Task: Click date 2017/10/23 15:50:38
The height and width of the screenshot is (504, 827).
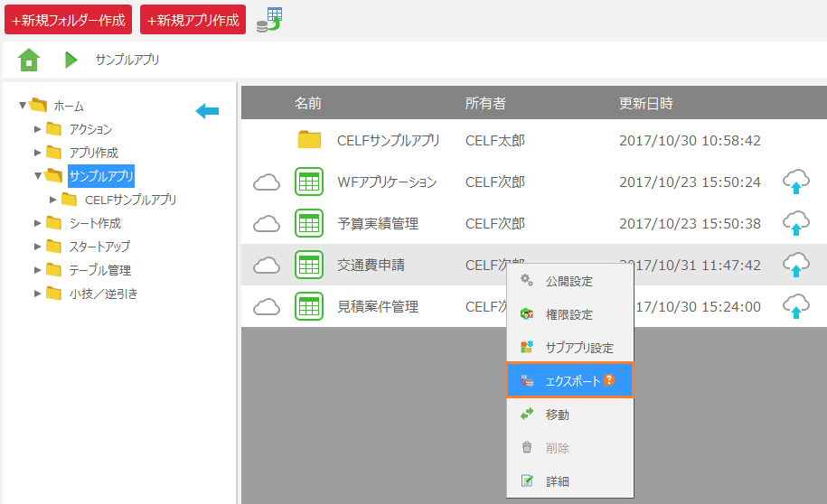Action: [x=690, y=224]
